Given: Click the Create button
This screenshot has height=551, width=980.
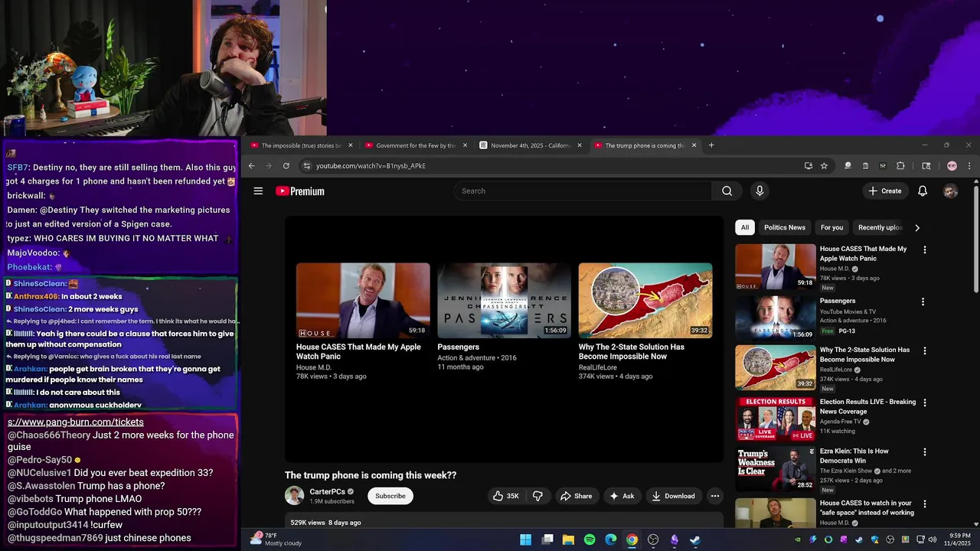Looking at the screenshot, I should (x=885, y=191).
